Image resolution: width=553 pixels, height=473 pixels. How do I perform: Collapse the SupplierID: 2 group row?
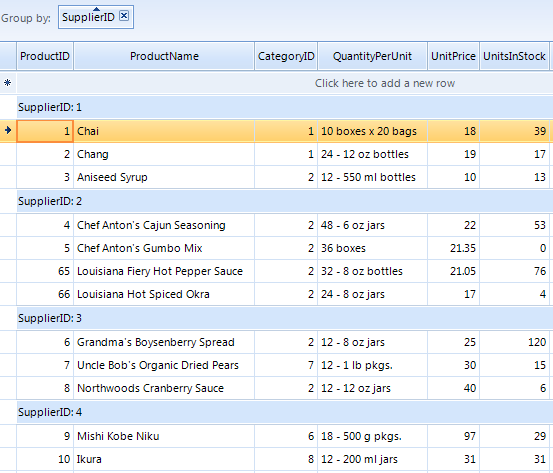point(285,201)
